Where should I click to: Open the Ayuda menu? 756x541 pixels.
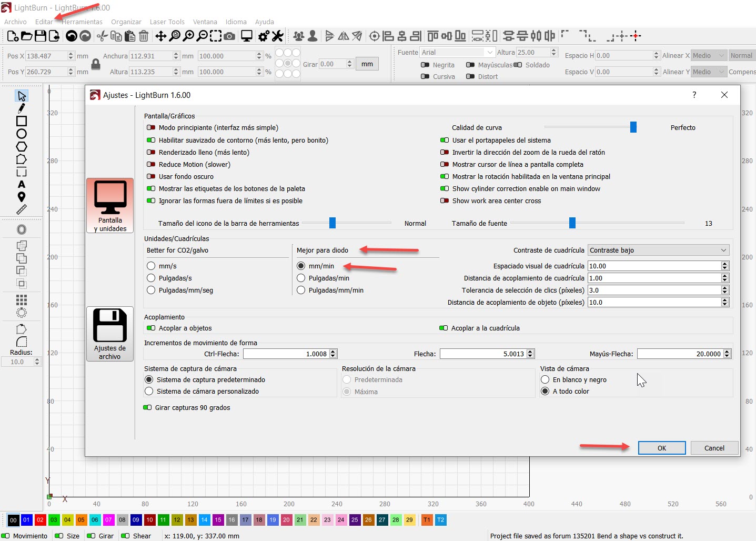pyautogui.click(x=265, y=22)
